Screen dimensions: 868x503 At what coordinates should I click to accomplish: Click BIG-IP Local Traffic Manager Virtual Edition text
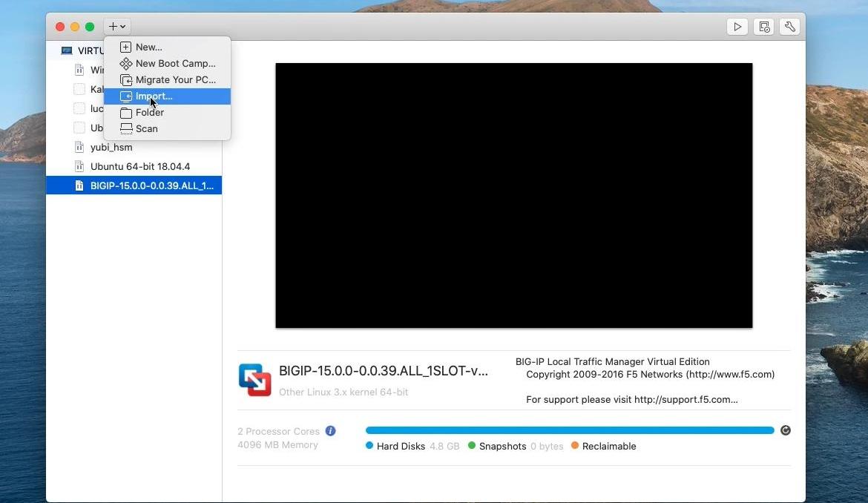click(x=612, y=361)
